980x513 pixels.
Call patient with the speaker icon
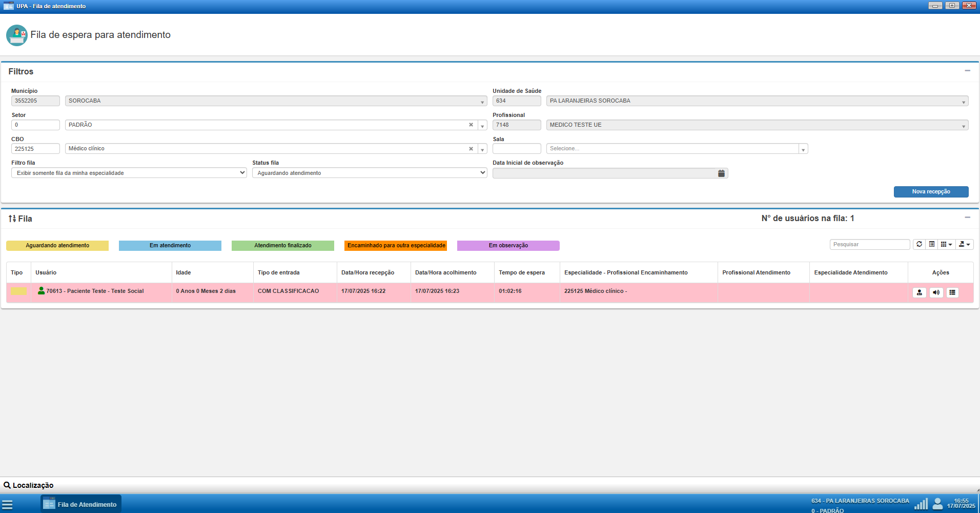pos(936,292)
